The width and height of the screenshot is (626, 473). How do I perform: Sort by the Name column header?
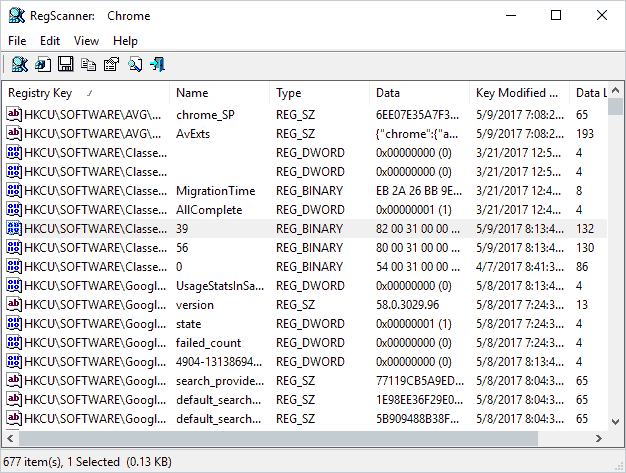pos(220,93)
